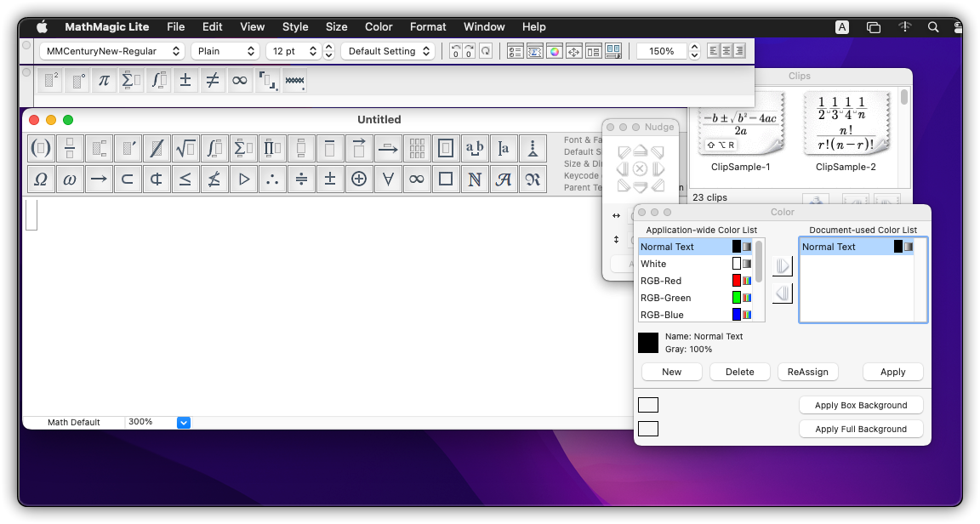Open the division operators palette
The image size is (980, 524).
(x=301, y=179)
